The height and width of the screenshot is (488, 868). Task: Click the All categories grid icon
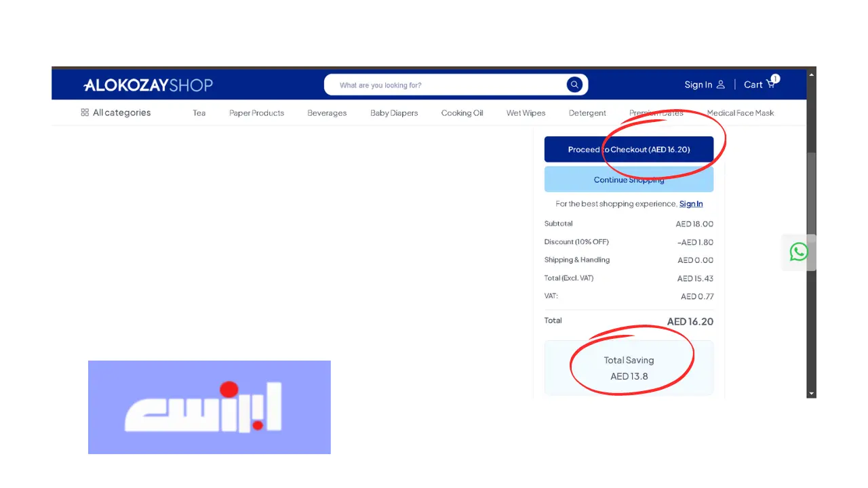[85, 113]
